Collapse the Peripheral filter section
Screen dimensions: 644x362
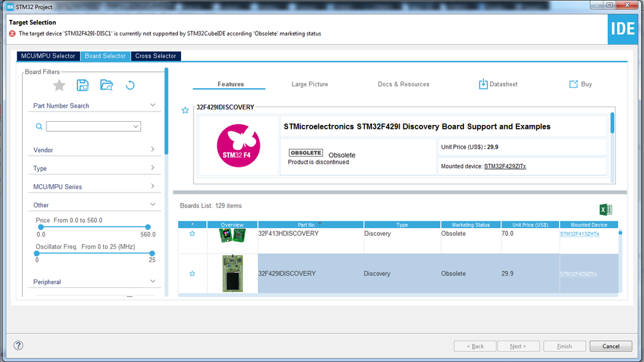pos(152,281)
